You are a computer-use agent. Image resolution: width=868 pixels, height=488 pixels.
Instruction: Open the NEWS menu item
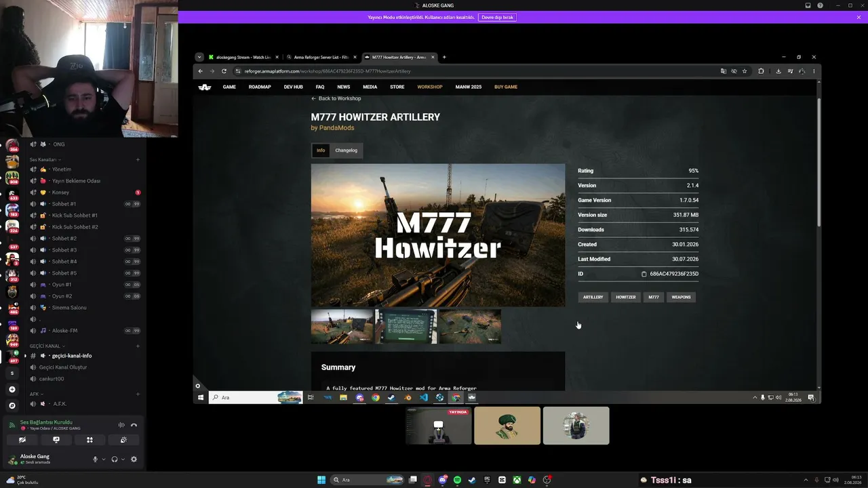(x=344, y=87)
